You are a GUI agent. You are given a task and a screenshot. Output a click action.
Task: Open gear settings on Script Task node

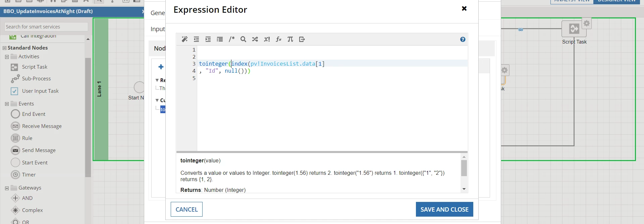click(586, 23)
